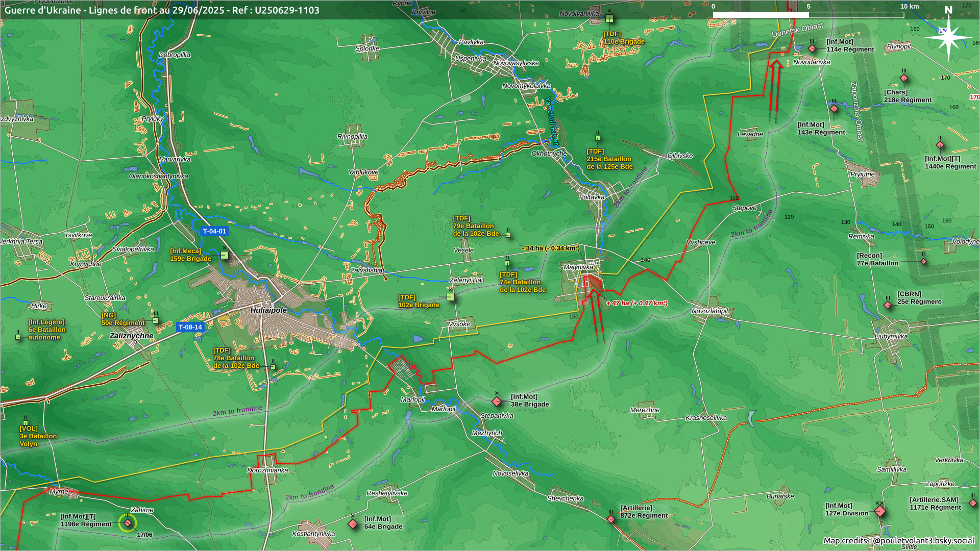Click the Stepanivka village label
The image size is (980, 551).
497,415
